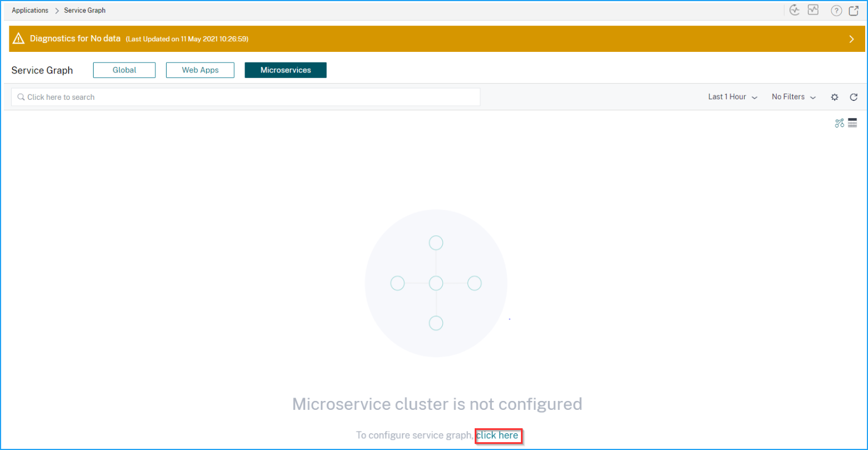Switch to graph node view
The height and width of the screenshot is (450, 868).
pos(840,123)
